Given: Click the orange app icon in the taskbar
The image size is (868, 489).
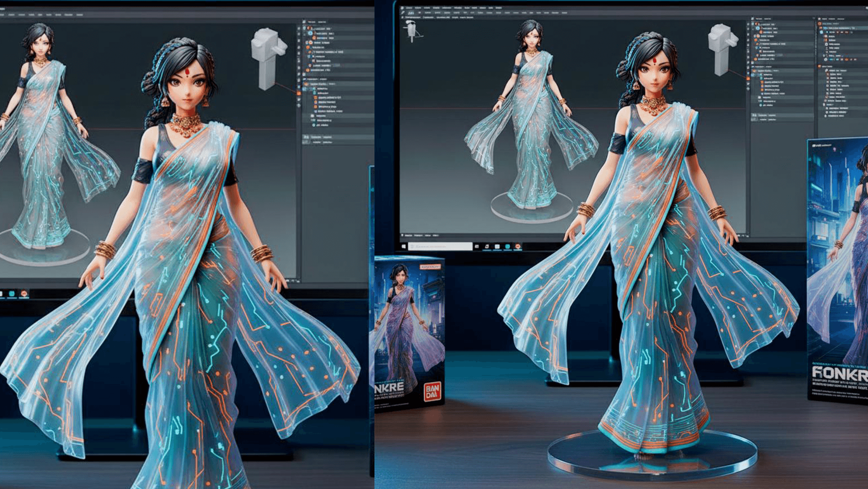Looking at the screenshot, I should (x=519, y=247).
